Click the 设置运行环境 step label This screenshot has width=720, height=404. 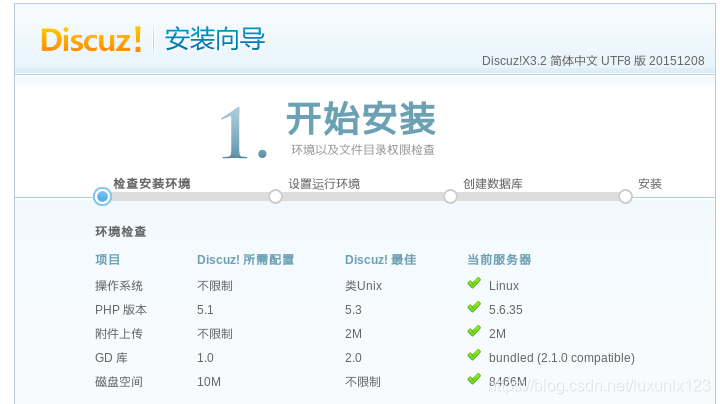tap(324, 184)
